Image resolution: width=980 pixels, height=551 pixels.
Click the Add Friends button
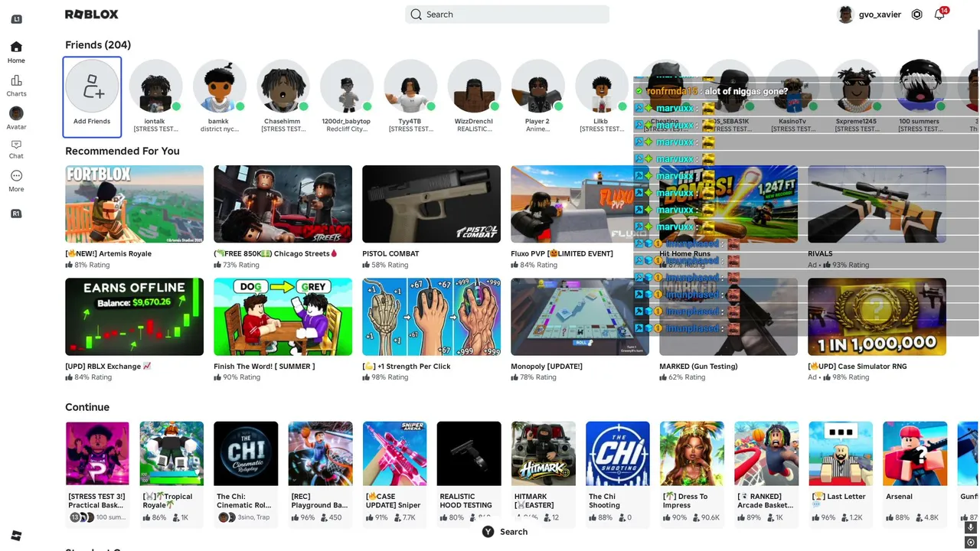(x=92, y=96)
